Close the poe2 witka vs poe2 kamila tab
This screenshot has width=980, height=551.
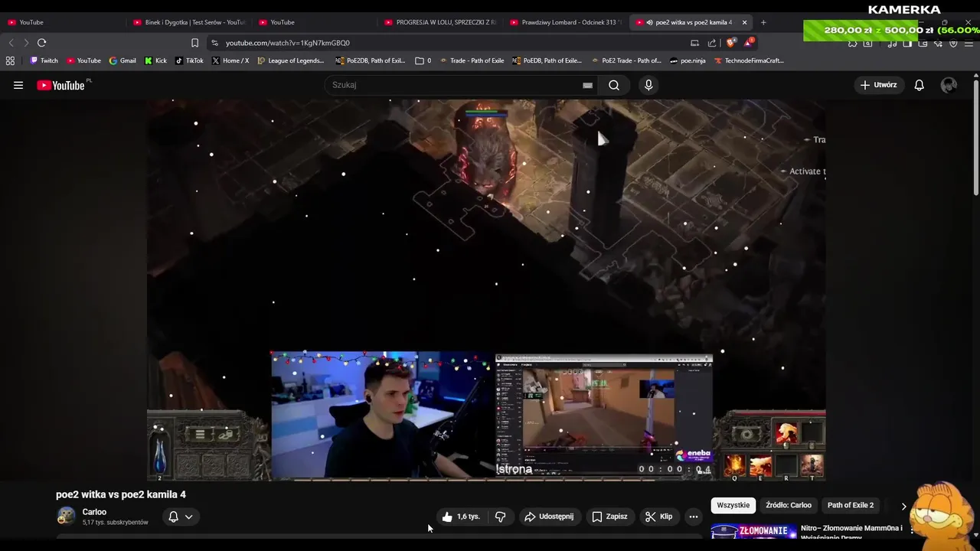pyautogui.click(x=744, y=22)
